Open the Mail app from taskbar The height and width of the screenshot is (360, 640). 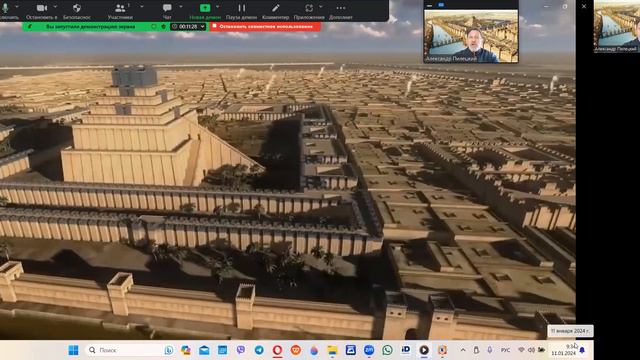[x=204, y=350]
